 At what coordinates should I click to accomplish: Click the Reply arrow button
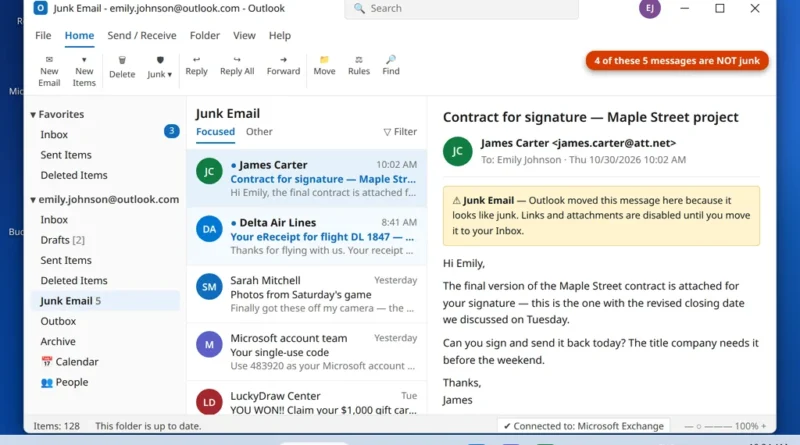tap(196, 65)
